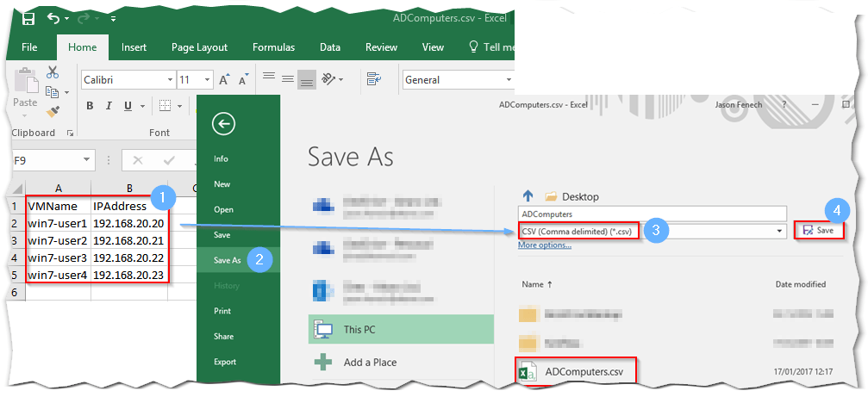
Task: Switch to the Page Layout tab
Action: 199,47
